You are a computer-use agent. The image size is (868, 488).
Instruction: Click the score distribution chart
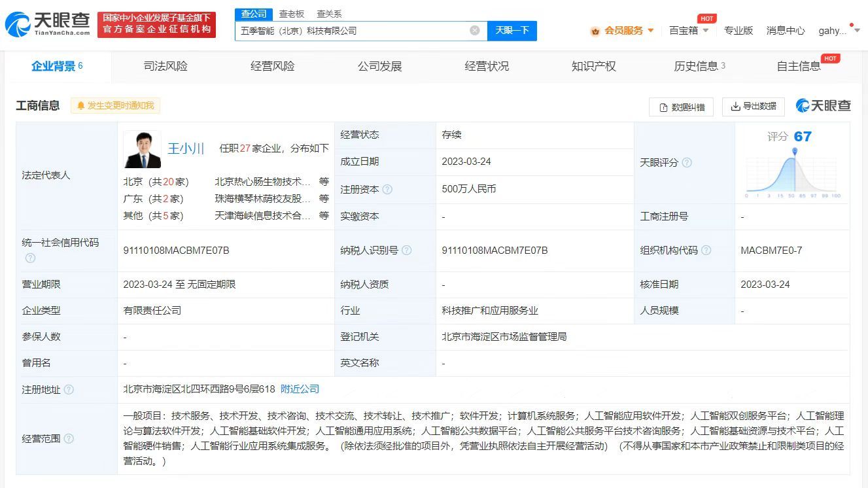pyautogui.click(x=793, y=173)
